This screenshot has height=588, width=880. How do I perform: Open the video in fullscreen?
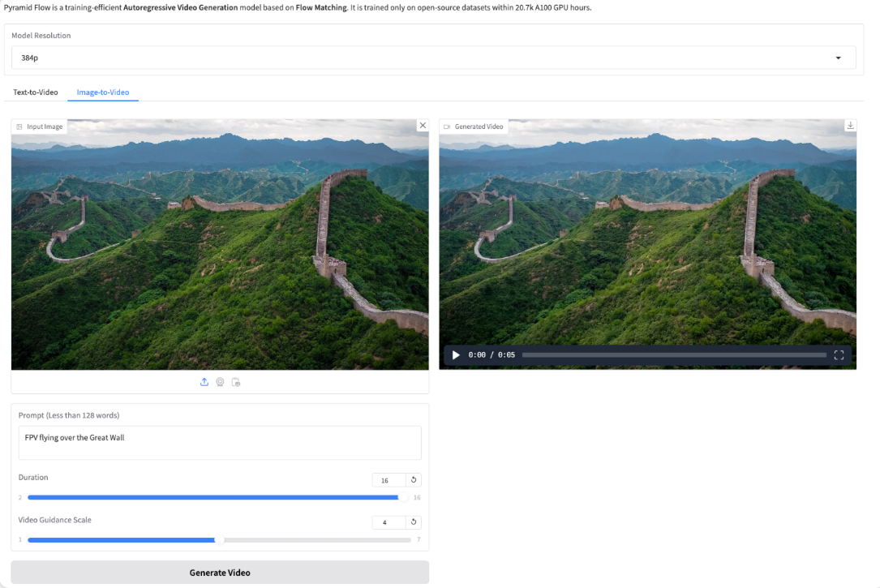839,355
